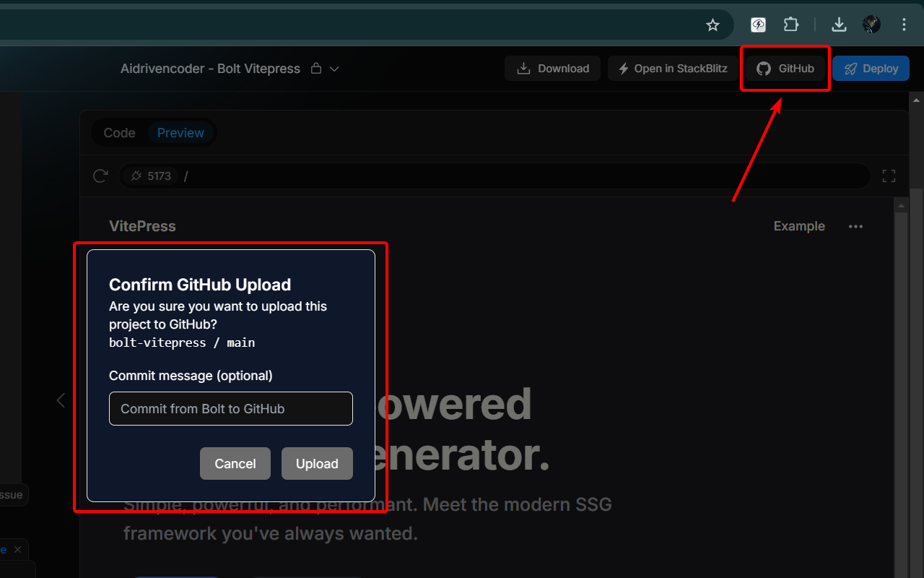Open the lightning bolt browser extension
The width and height of the screenshot is (924, 578).
758,25
